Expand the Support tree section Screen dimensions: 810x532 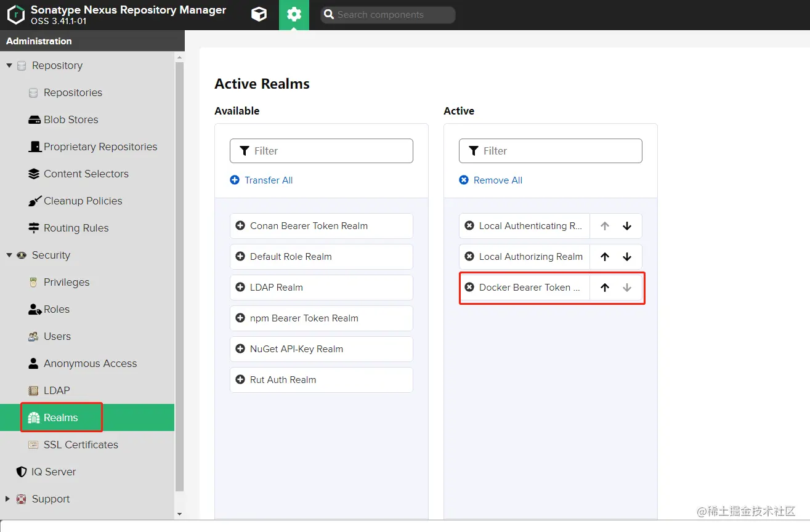pos(8,499)
